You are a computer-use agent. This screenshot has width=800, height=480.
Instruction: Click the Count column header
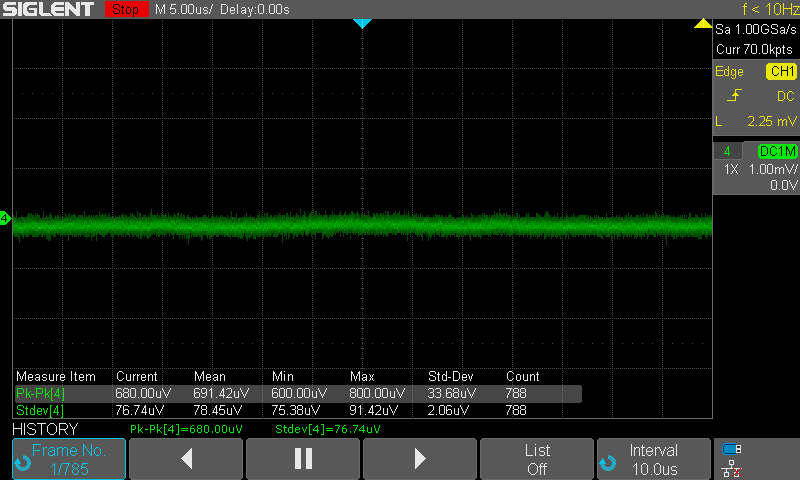pyautogui.click(x=522, y=376)
